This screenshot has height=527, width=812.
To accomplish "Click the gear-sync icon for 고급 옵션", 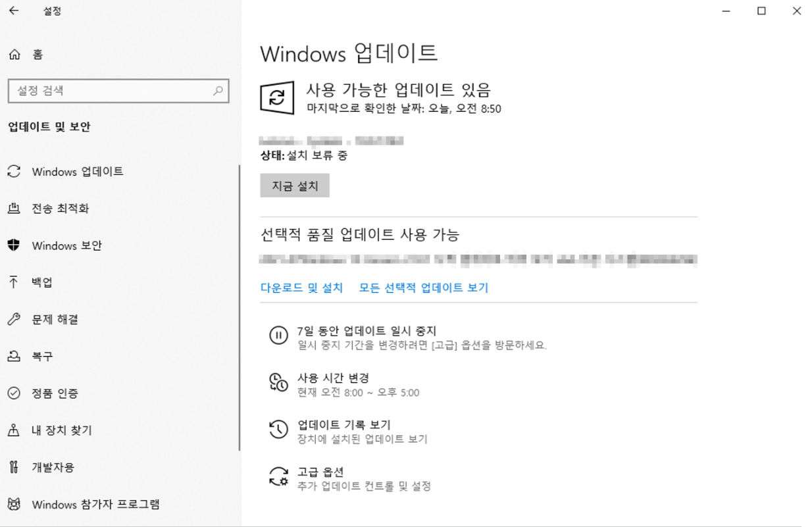I will (278, 476).
